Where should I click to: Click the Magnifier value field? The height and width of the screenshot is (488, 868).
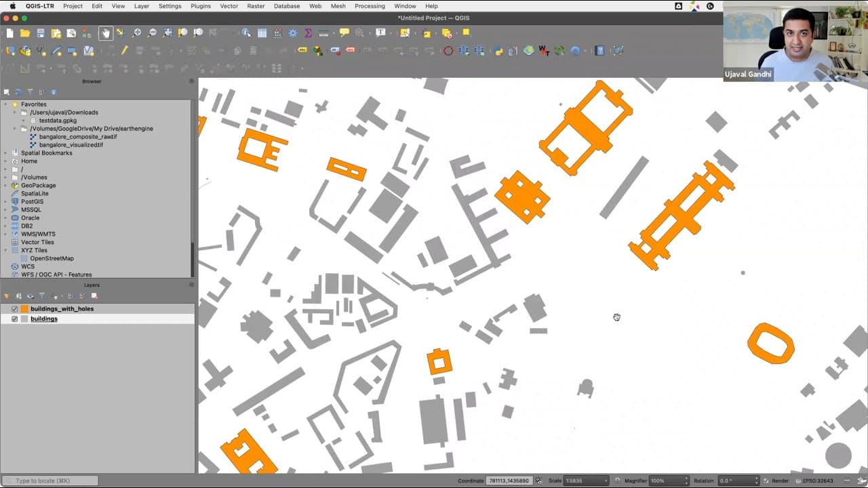tap(667, 481)
